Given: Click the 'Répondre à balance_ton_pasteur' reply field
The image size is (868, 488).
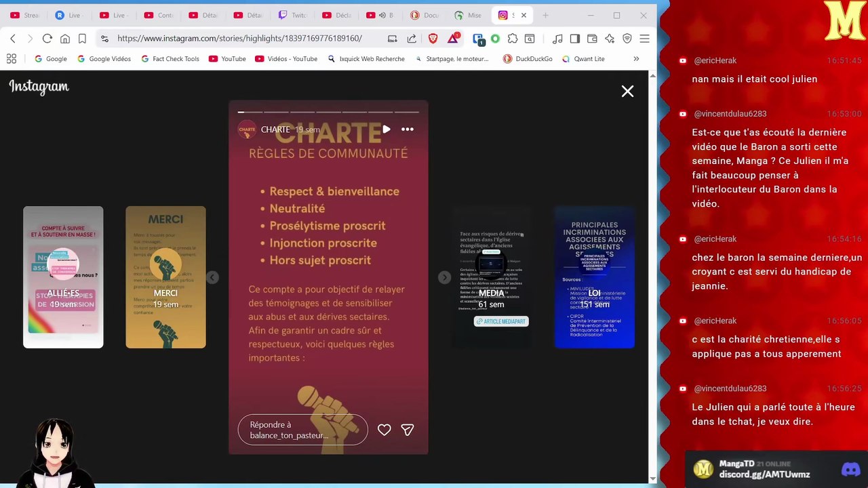Looking at the screenshot, I should click(x=302, y=430).
